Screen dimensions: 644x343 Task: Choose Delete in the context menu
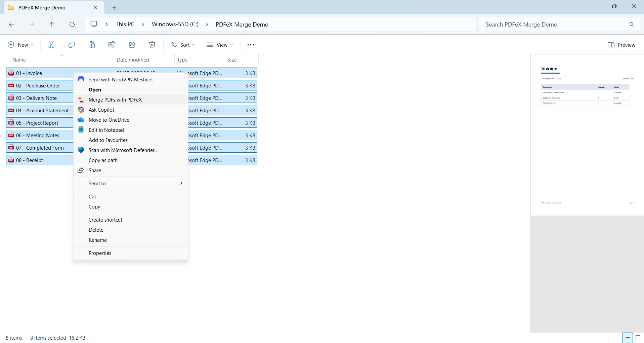(131, 230)
